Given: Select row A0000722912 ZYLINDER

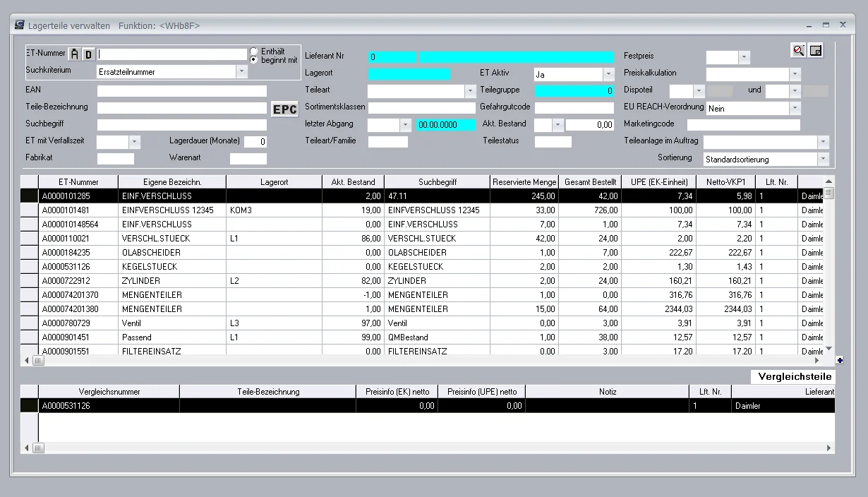Looking at the screenshot, I should click(x=422, y=281).
